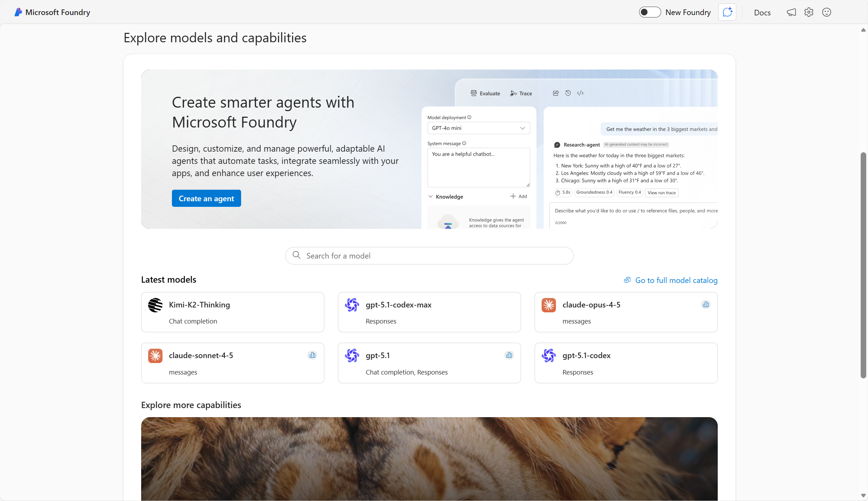868x501 pixels.
Task: Go to full model catalog link
Action: 676,280
